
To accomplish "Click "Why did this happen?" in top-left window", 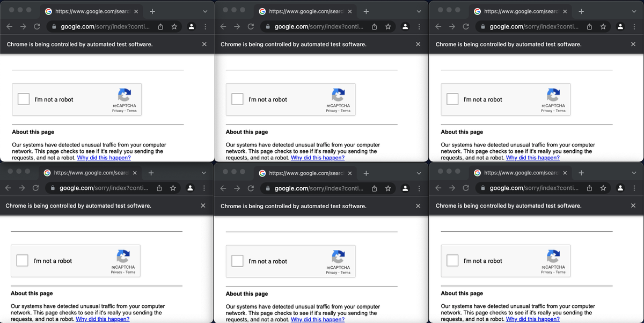I will click(104, 158).
